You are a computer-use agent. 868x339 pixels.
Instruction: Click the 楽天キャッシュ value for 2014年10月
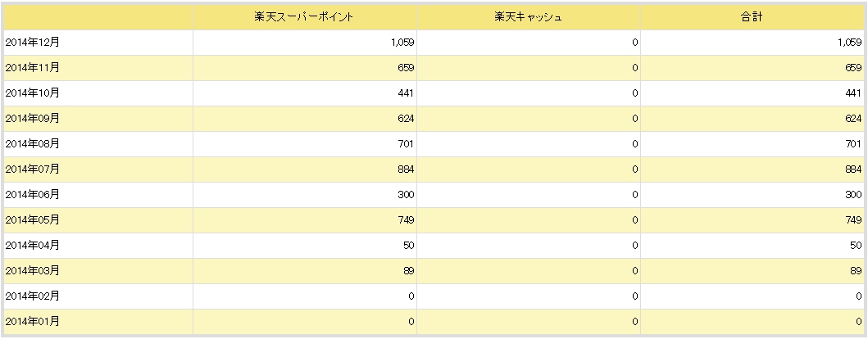635,93
